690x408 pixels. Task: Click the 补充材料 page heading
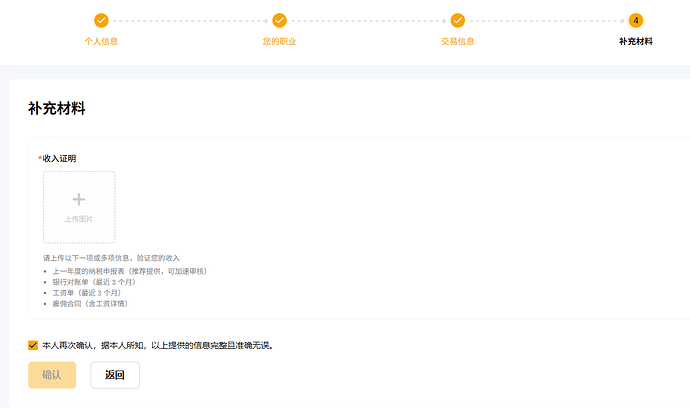pos(57,108)
